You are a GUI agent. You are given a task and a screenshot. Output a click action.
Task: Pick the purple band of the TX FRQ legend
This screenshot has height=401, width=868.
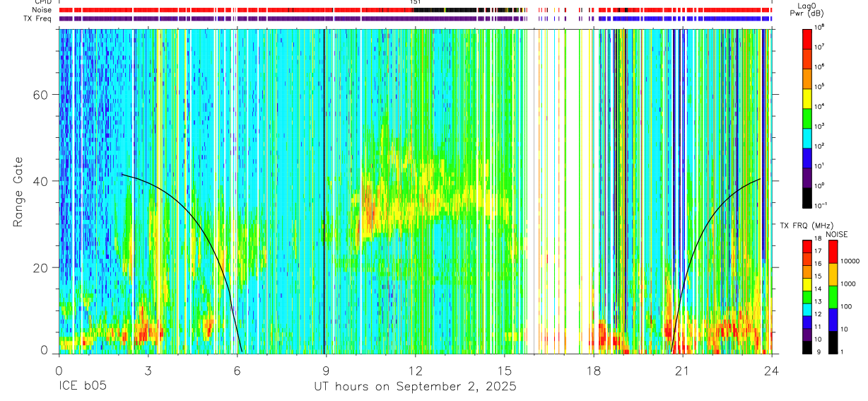click(x=807, y=334)
